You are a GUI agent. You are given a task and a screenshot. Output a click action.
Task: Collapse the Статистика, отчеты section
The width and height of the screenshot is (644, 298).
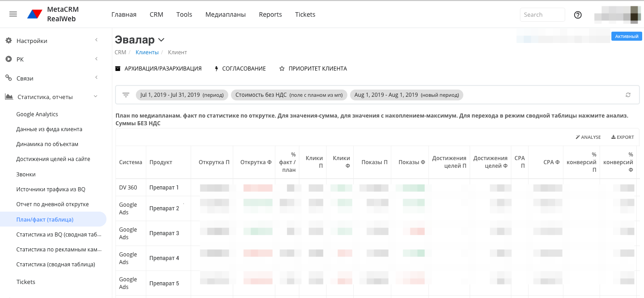pyautogui.click(x=96, y=96)
